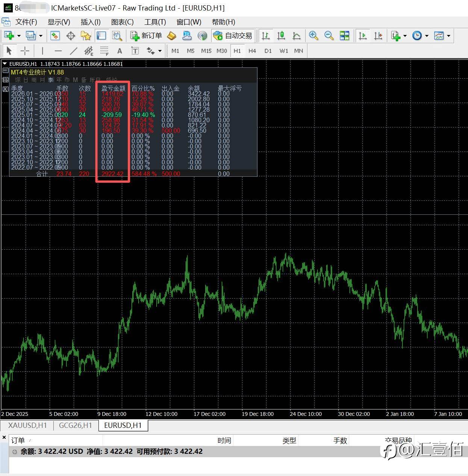Select the 季 quarter tab in statistics panel

click(x=50, y=80)
